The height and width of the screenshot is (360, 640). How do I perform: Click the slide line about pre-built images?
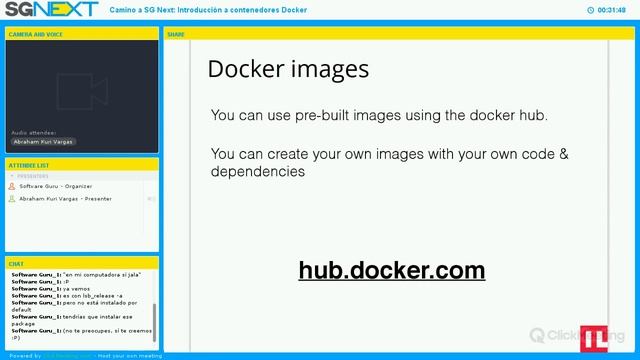tap(379, 115)
